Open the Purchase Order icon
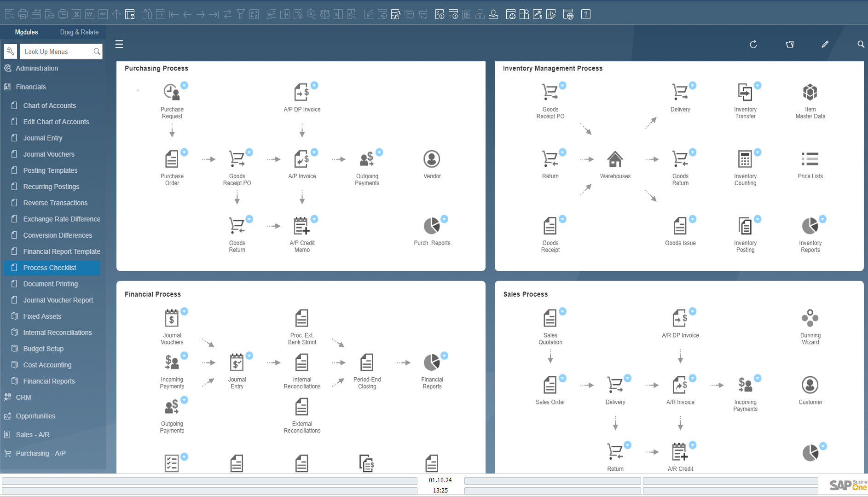 [x=172, y=159]
